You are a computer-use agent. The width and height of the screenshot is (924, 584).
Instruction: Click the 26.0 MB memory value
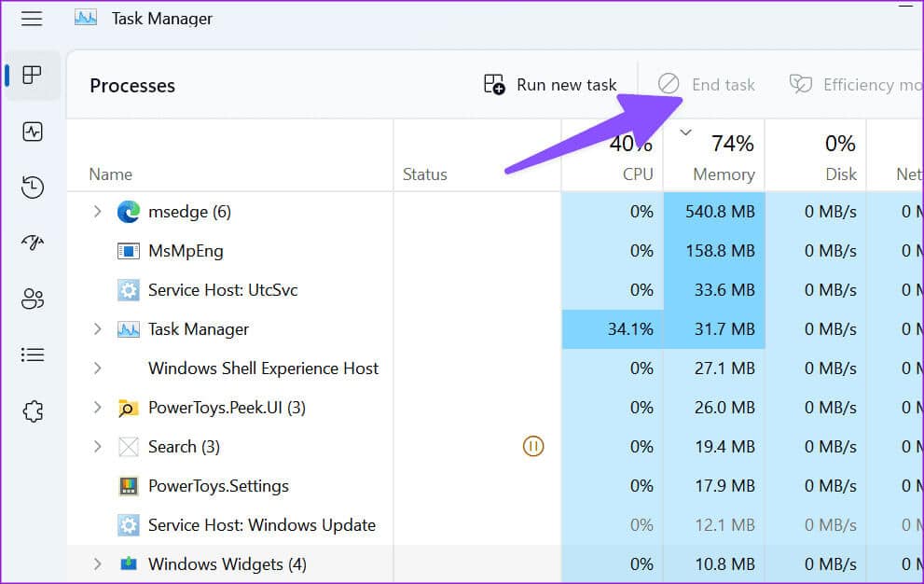tap(724, 408)
